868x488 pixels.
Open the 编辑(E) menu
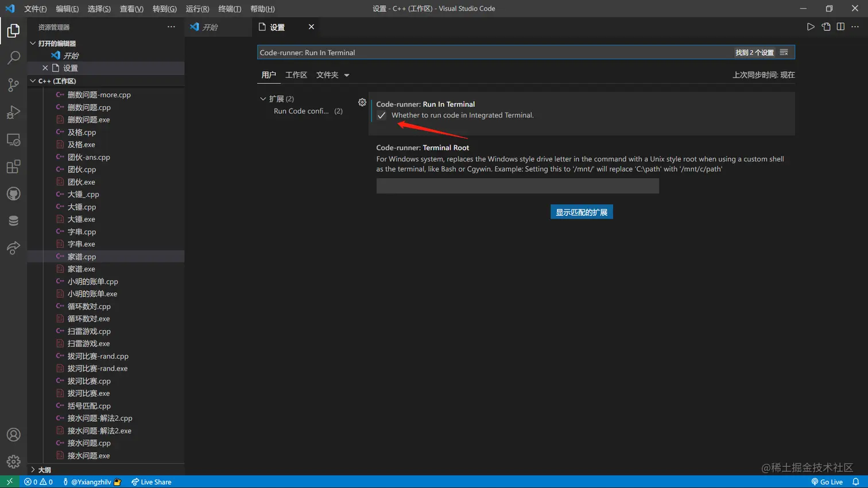(x=67, y=9)
